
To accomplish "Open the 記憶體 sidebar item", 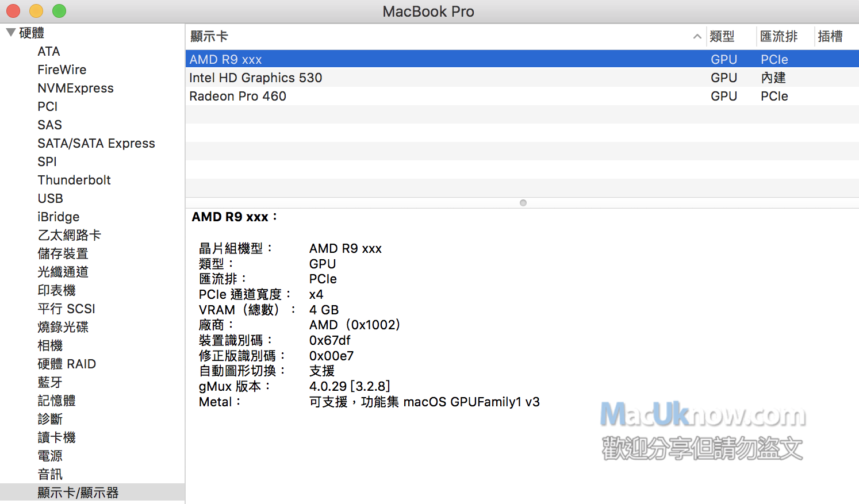I will pyautogui.click(x=56, y=401).
